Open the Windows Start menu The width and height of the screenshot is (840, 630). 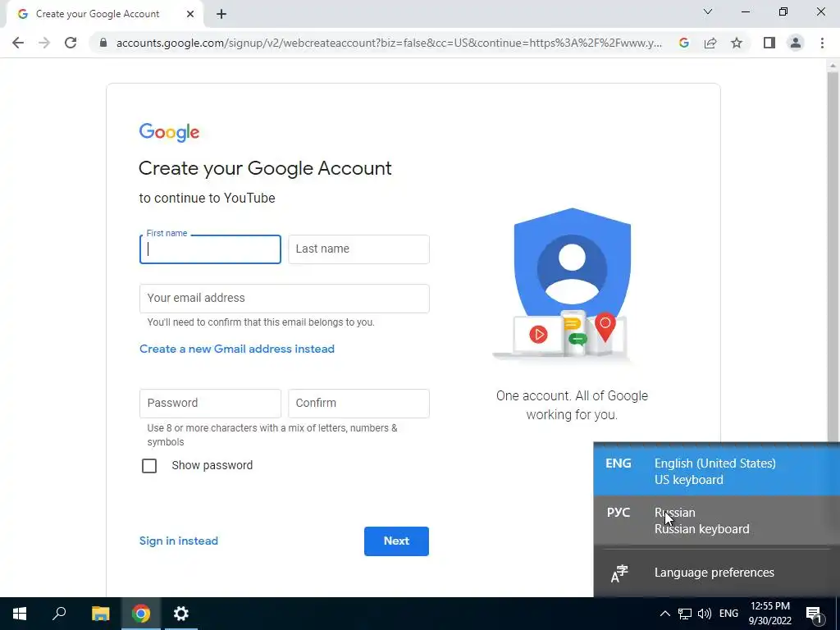20,614
